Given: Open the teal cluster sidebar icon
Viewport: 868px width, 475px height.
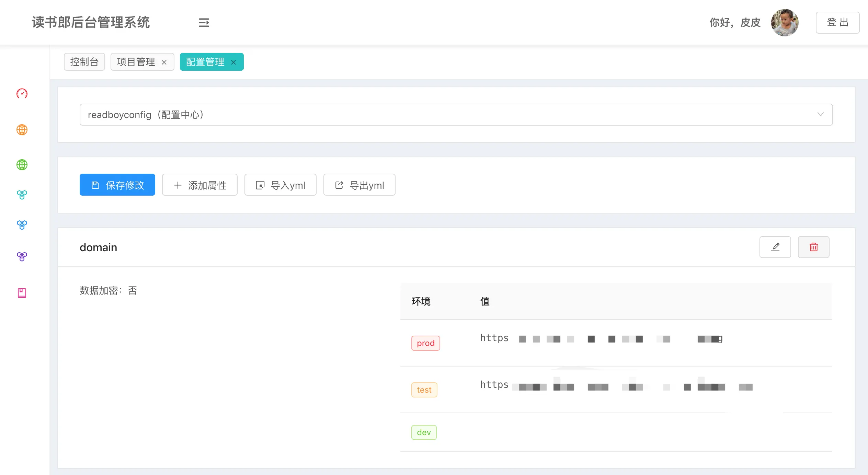Looking at the screenshot, I should 22,195.
